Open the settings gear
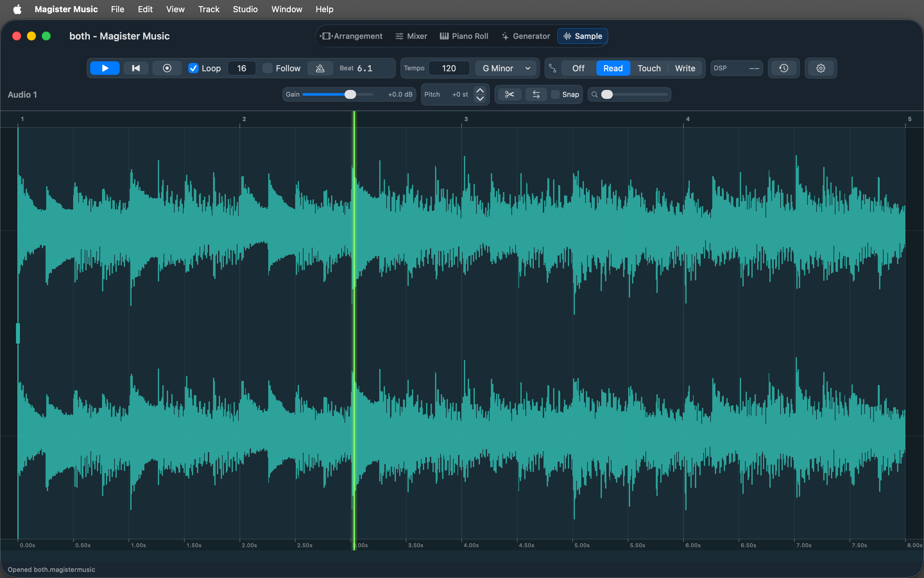This screenshot has width=924, height=578. pyautogui.click(x=820, y=68)
